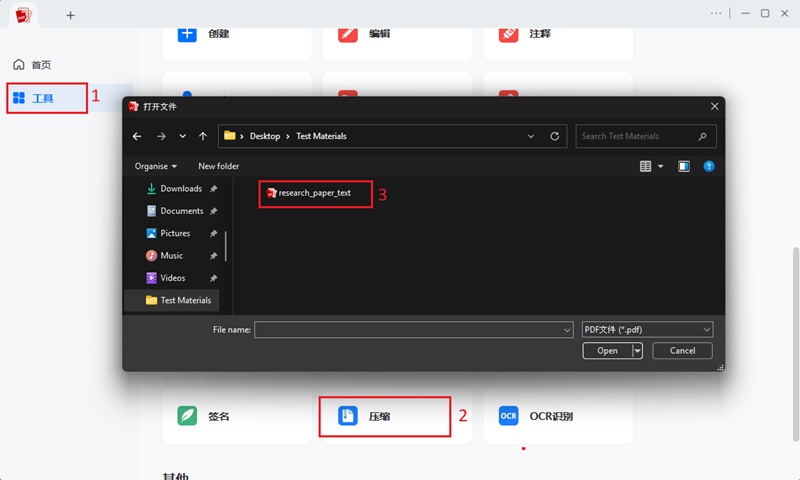The image size is (800, 480).
Task: Open a new tab with plus button
Action: point(70,15)
